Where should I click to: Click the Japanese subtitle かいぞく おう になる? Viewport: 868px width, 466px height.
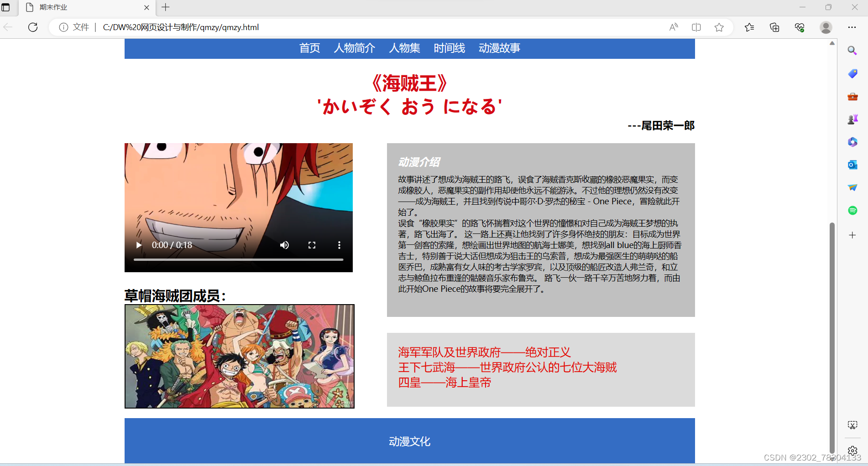[409, 107]
